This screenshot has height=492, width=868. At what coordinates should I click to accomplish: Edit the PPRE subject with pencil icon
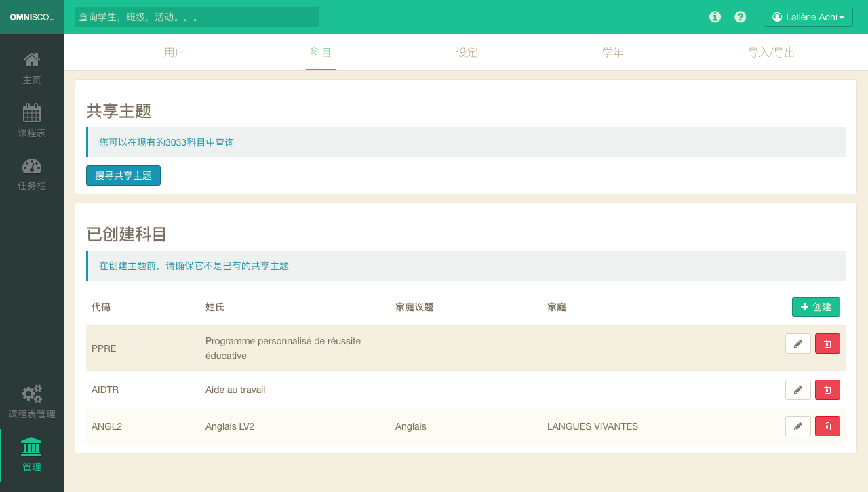click(x=797, y=344)
